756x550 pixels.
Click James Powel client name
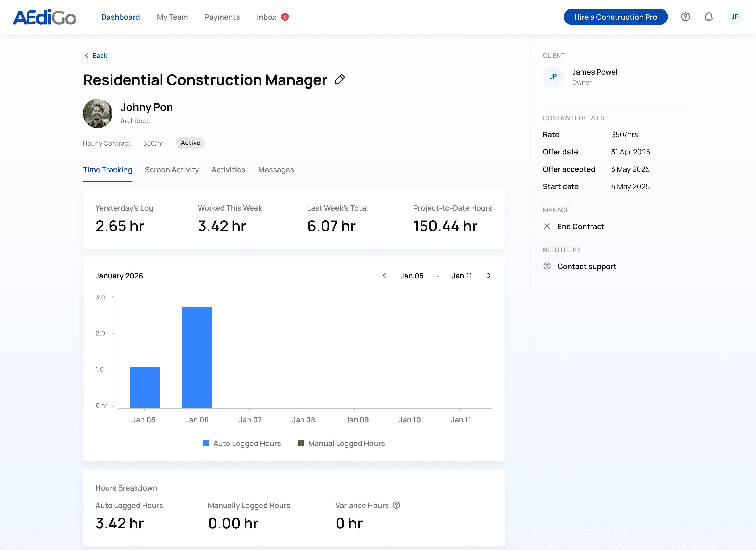click(x=595, y=72)
